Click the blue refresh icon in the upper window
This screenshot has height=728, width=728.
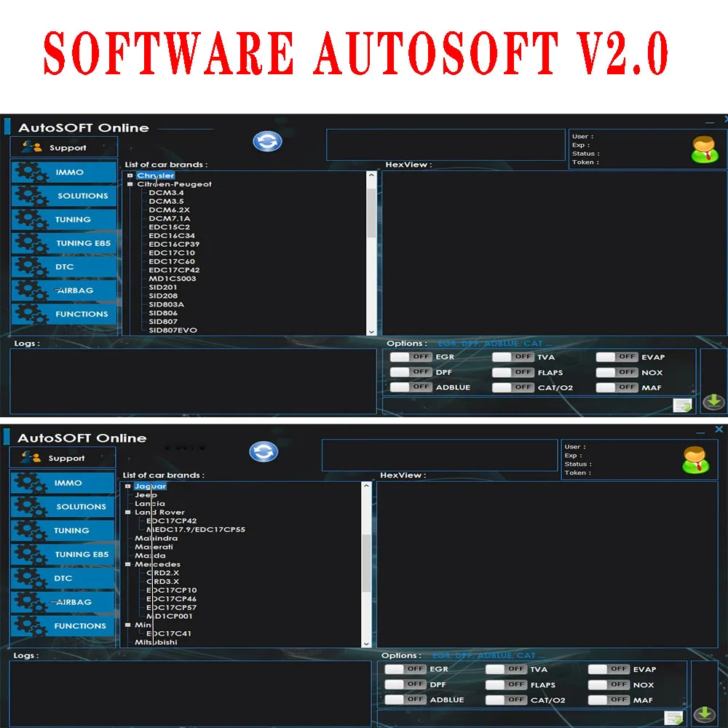pyautogui.click(x=267, y=141)
